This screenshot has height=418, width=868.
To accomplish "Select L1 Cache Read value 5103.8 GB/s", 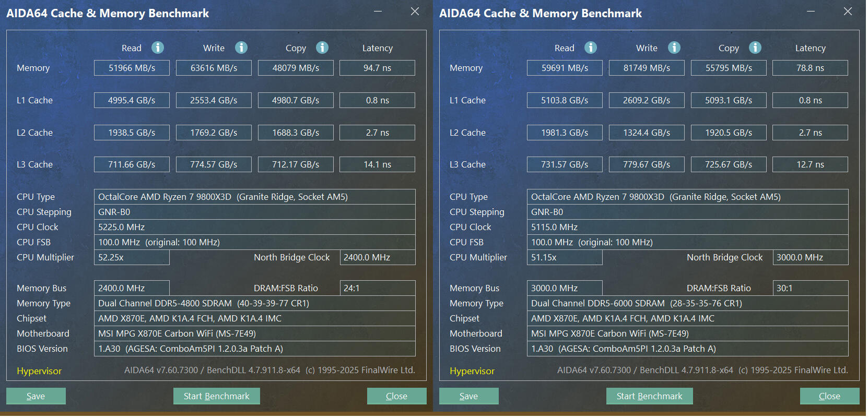I will pos(565,100).
